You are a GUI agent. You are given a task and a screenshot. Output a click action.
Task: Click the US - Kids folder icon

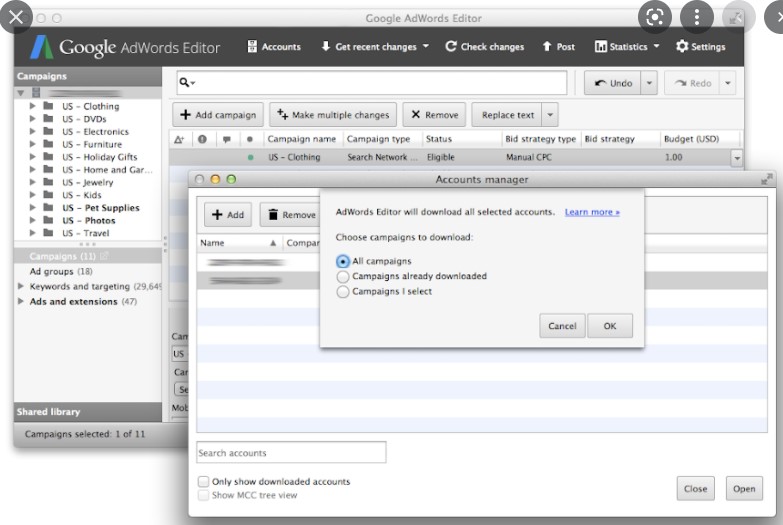click(x=48, y=195)
